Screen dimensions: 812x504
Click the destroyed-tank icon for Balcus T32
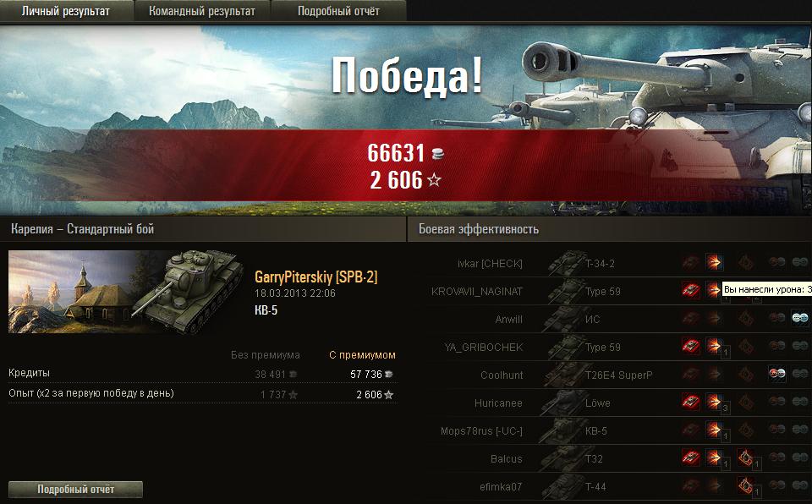[x=690, y=457]
